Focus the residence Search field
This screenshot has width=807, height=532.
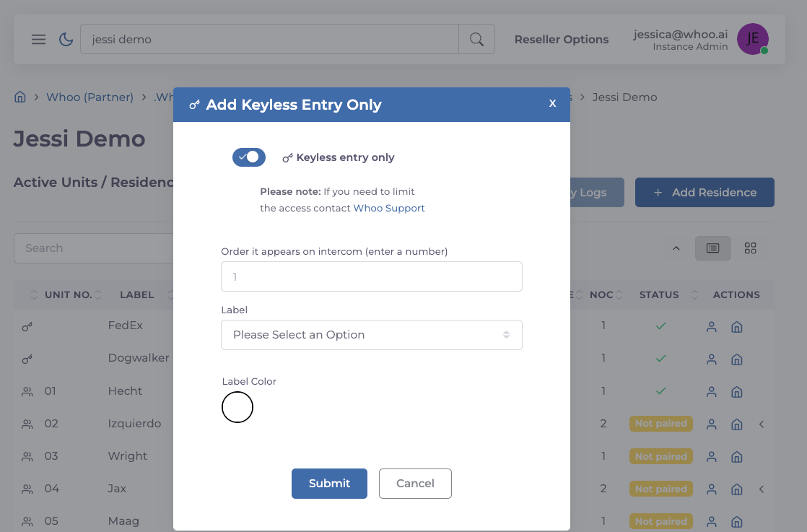pyautogui.click(x=94, y=248)
